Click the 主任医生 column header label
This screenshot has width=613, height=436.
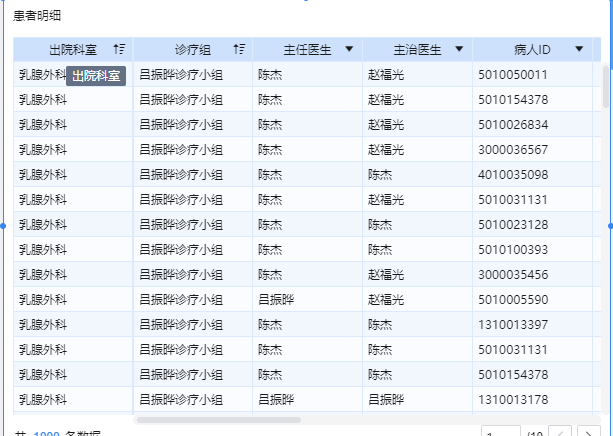click(x=307, y=50)
